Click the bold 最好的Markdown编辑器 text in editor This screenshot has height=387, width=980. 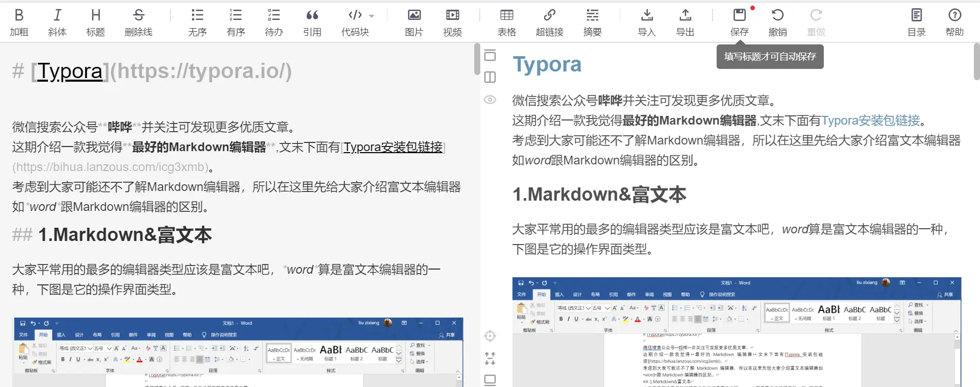tap(199, 147)
